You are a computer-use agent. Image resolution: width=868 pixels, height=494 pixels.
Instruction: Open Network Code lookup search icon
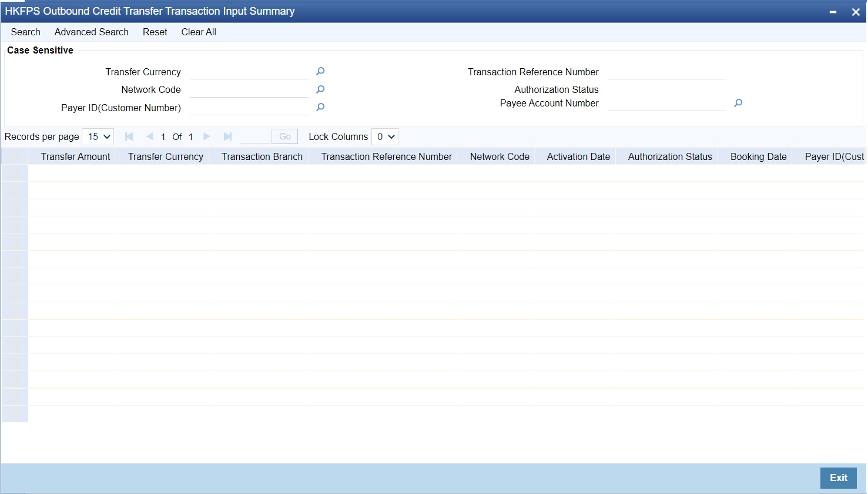pyautogui.click(x=320, y=90)
